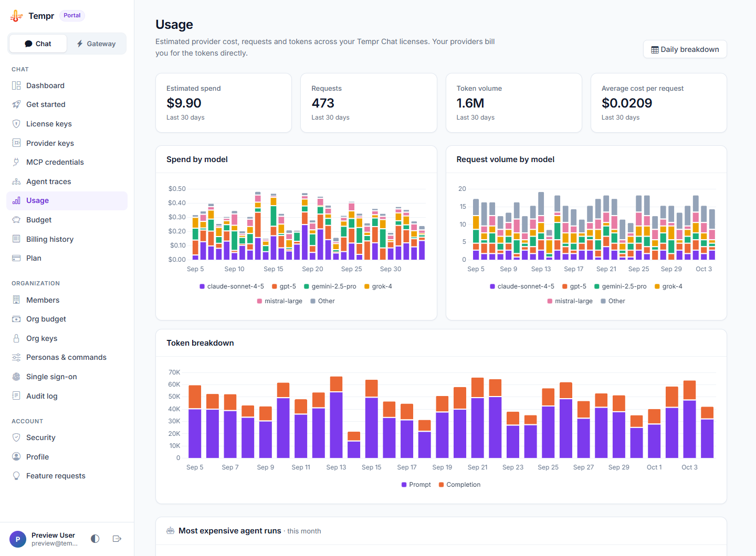Click the "Portal" badge
The width and height of the screenshot is (756, 556).
point(72,16)
